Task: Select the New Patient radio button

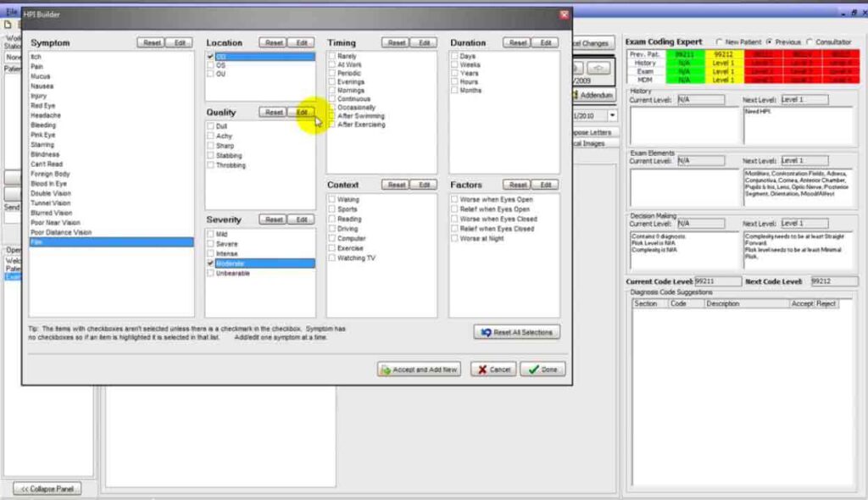Action: (719, 42)
